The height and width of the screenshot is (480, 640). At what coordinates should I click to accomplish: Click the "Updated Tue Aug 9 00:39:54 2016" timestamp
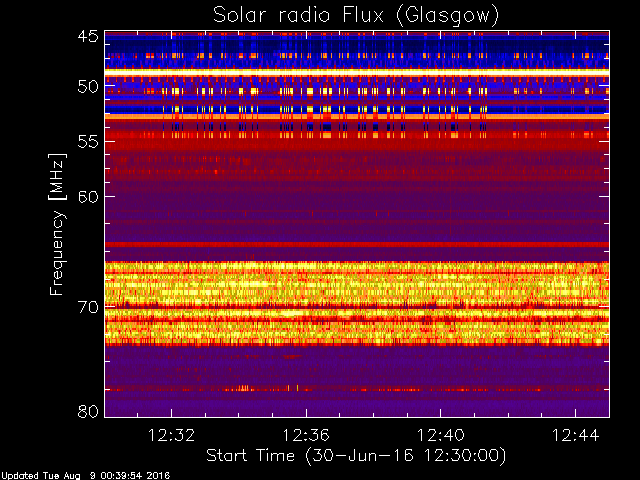tap(85, 476)
